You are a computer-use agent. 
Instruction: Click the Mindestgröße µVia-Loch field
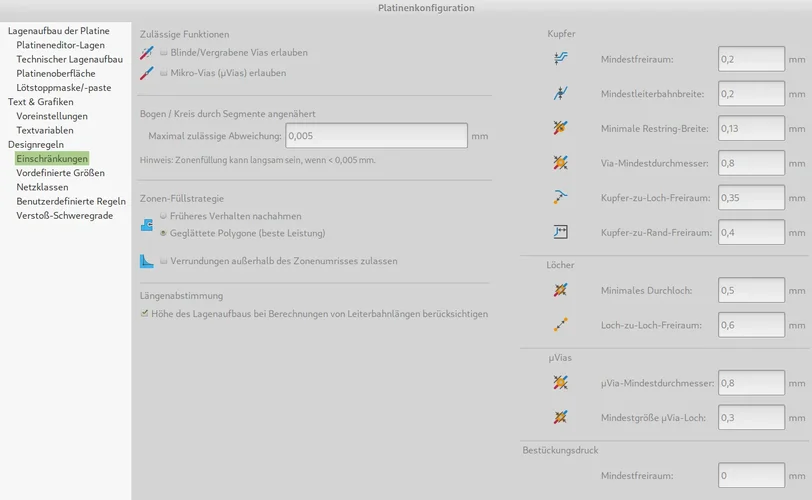(751, 418)
